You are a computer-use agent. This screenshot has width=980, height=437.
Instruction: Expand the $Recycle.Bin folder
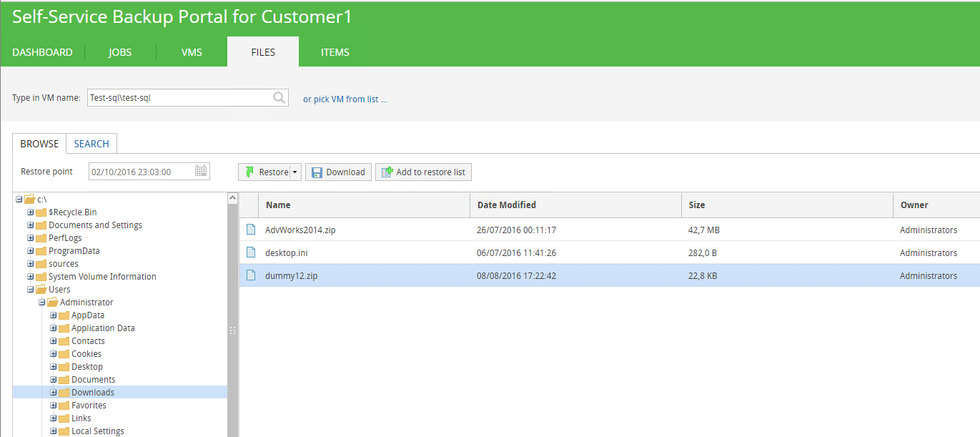tap(30, 212)
